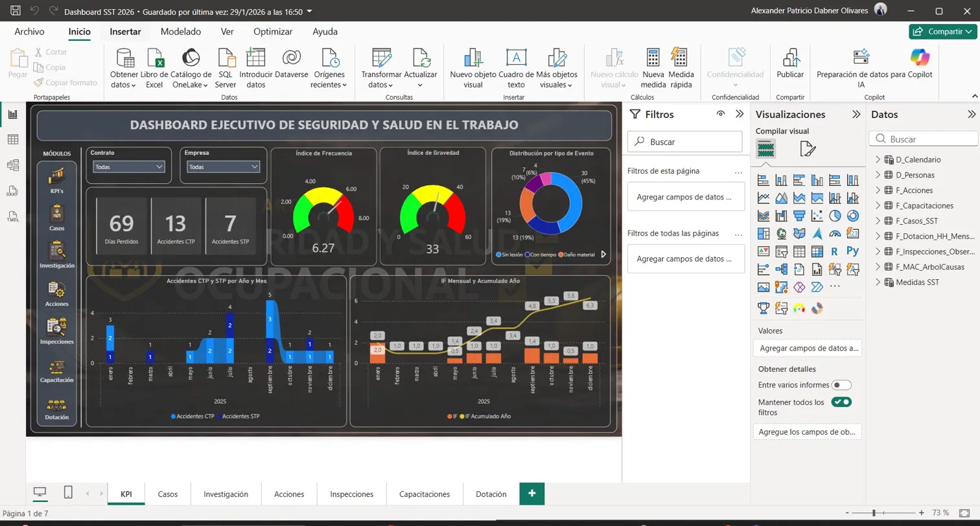Switch to mobile layout view

(x=68, y=494)
